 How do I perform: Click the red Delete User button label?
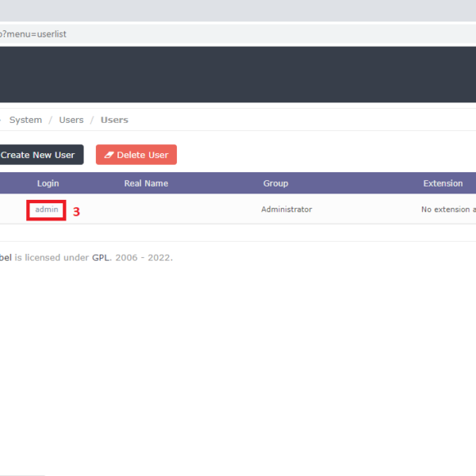(x=142, y=155)
